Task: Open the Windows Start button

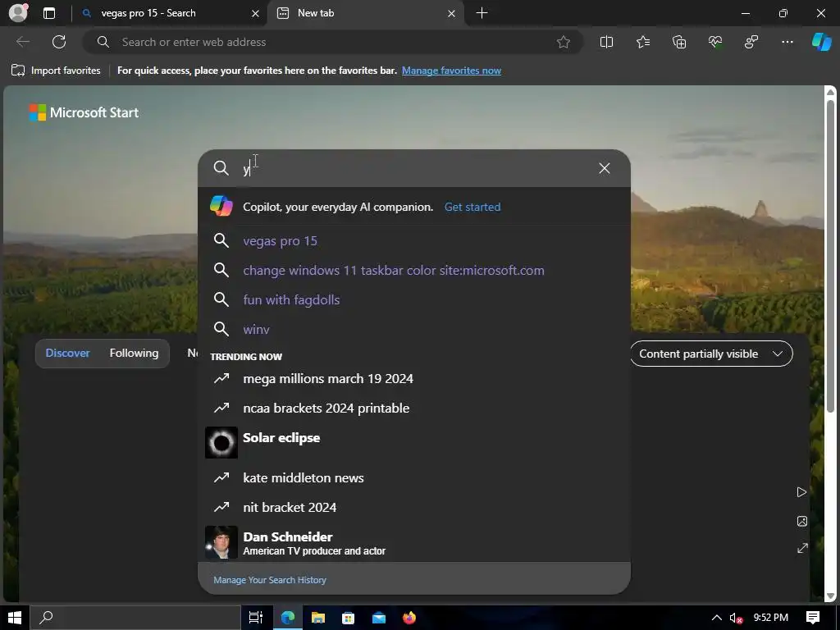Action: 15,618
